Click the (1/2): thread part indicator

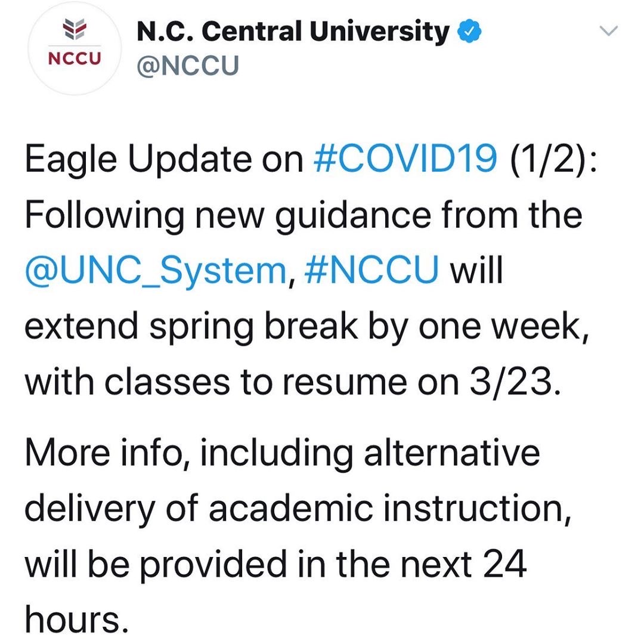click(x=553, y=159)
